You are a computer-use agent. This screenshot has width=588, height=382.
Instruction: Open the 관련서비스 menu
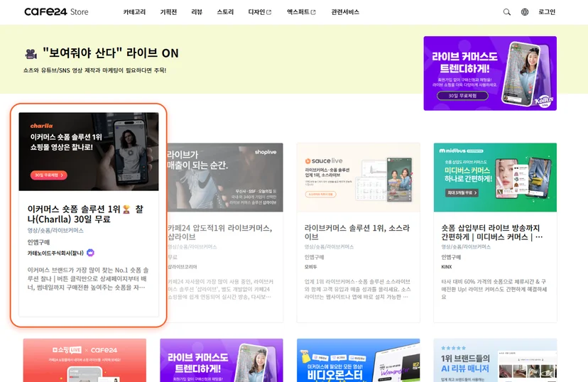pos(345,12)
